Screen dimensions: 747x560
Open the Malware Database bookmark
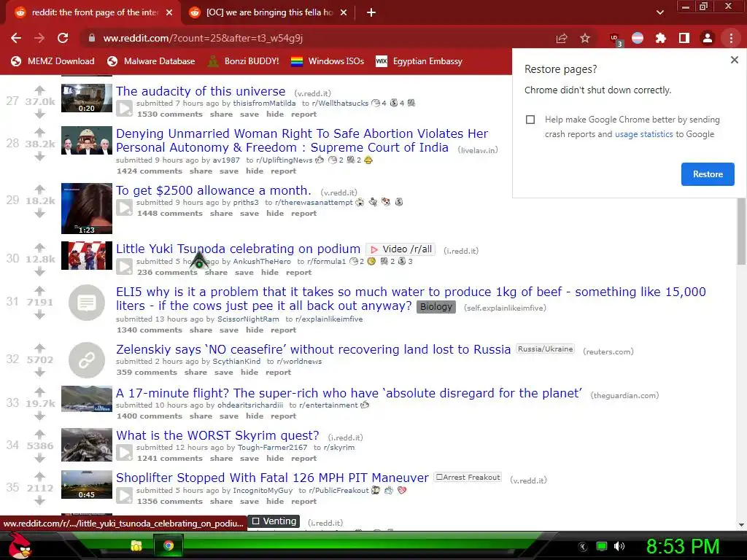click(x=151, y=61)
